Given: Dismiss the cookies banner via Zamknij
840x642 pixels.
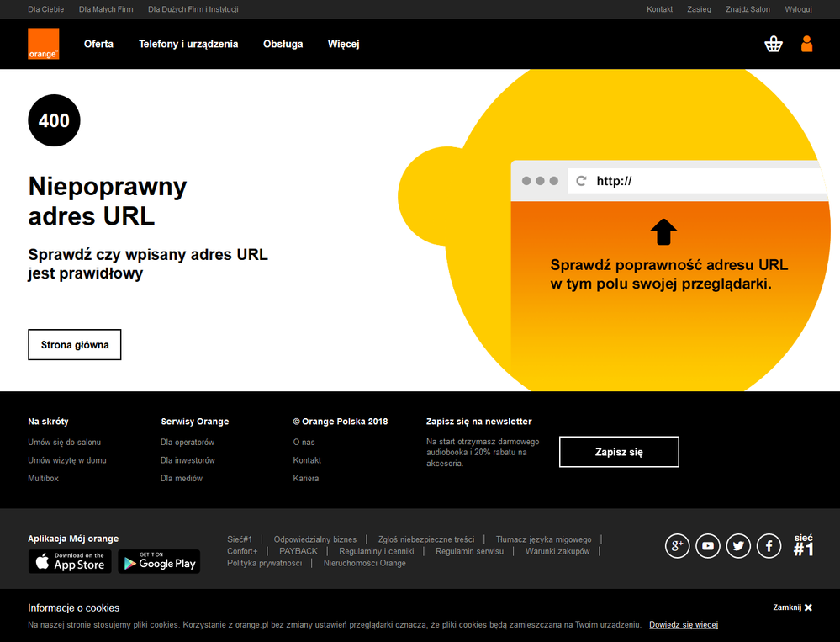Looking at the screenshot, I should click(x=792, y=607).
